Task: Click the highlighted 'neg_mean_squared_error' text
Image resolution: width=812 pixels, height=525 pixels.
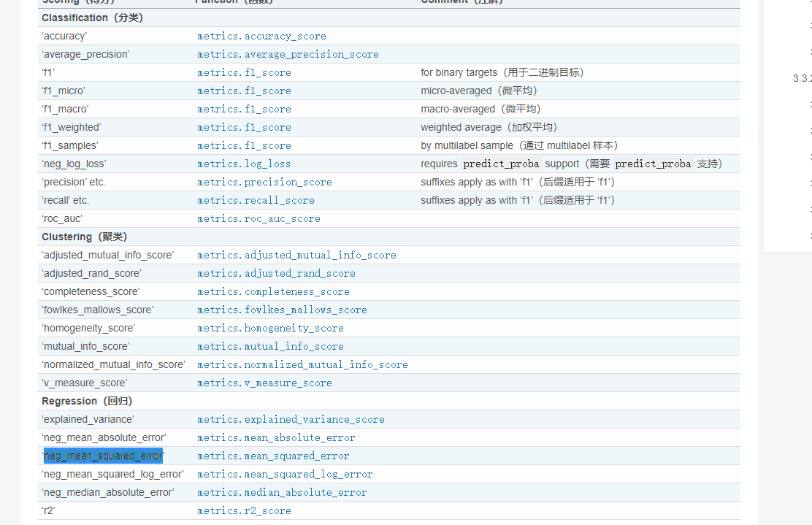Action: pos(103,456)
